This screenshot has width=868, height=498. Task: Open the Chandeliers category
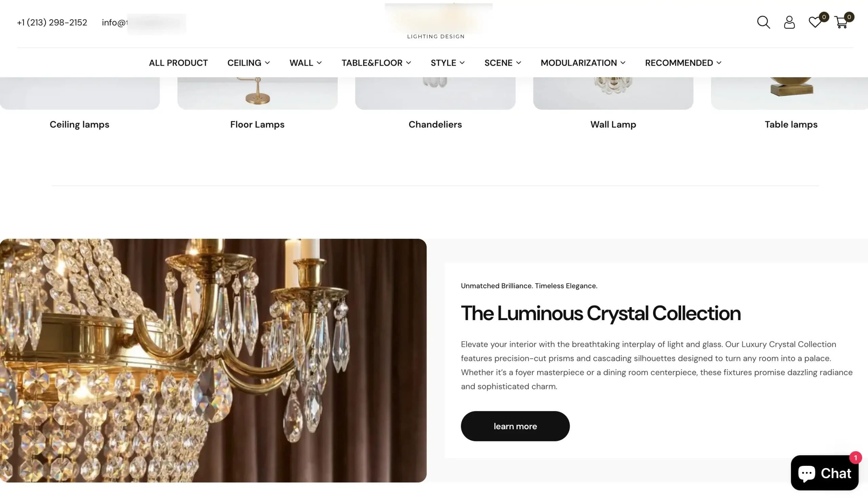(435, 125)
